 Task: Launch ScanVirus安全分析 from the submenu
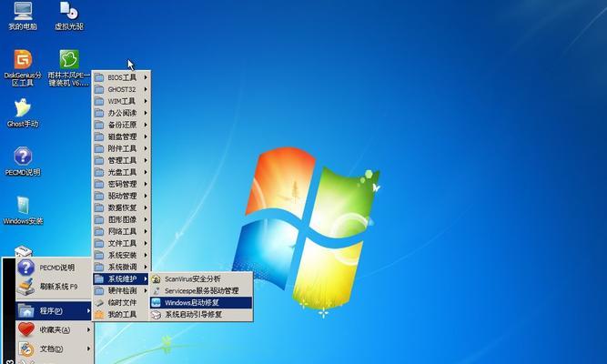(x=201, y=278)
